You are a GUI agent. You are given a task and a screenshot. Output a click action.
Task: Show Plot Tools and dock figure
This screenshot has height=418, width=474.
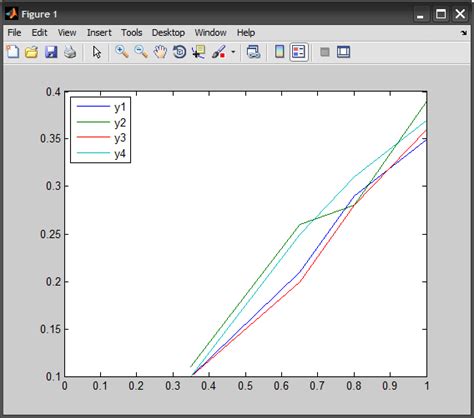[x=343, y=52]
